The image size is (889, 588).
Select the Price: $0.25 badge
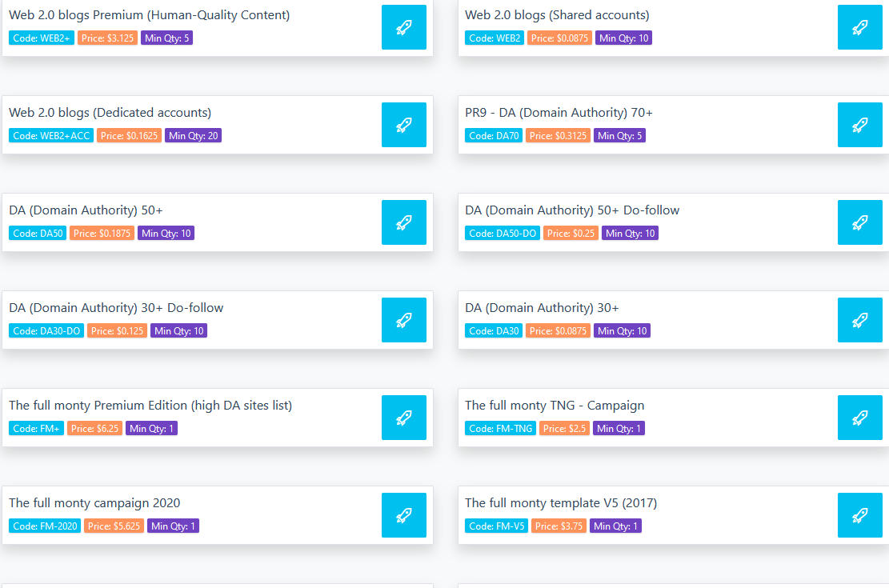pyautogui.click(x=571, y=233)
